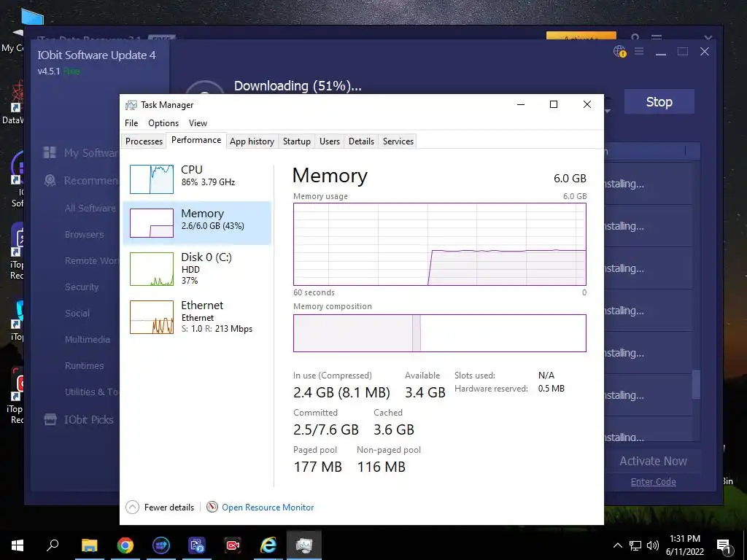Screen dimensions: 747x560
Task: Click the Task Manager title bar icon
Action: (x=131, y=105)
